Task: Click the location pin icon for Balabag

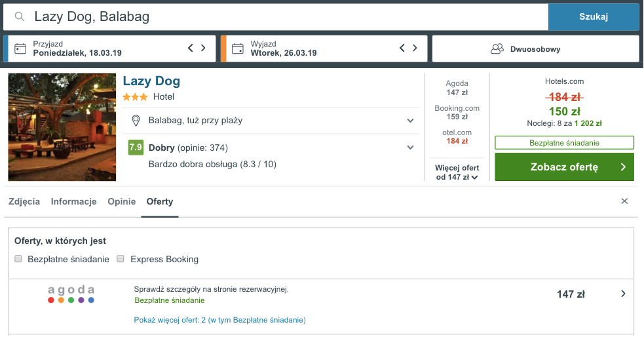Action: (136, 121)
